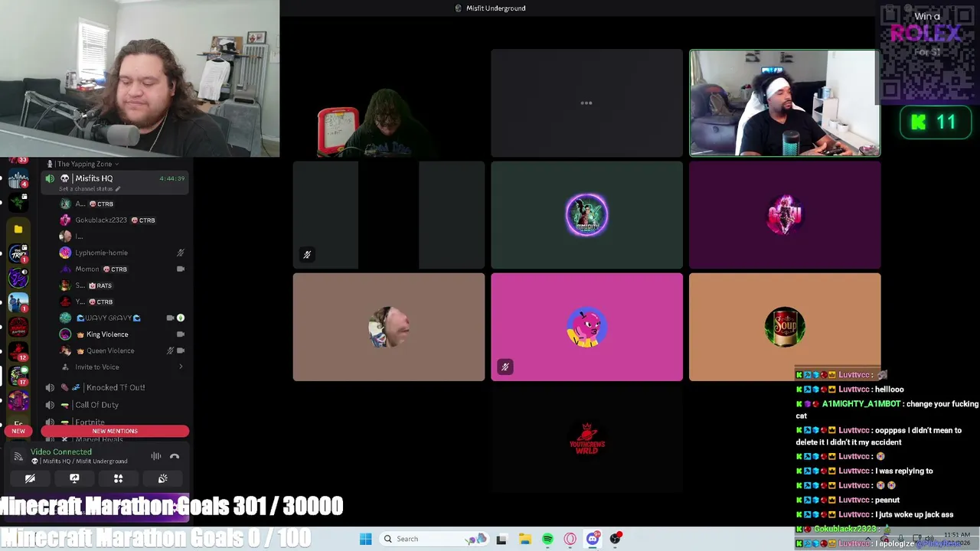Open the soundboard from voice controls
This screenshot has height=551, width=980.
(163, 478)
